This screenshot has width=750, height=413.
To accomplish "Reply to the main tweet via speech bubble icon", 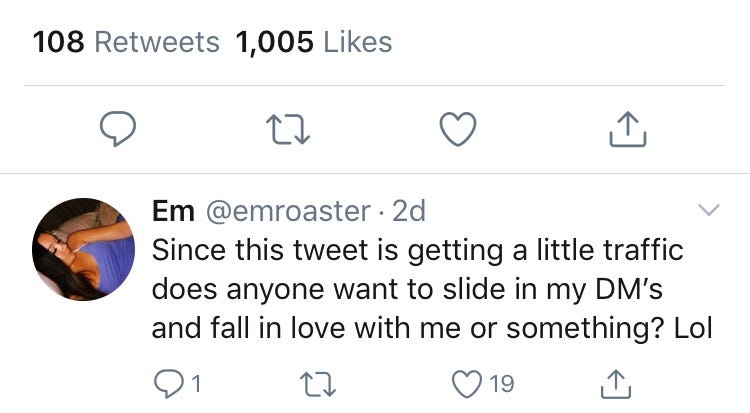I will (118, 127).
